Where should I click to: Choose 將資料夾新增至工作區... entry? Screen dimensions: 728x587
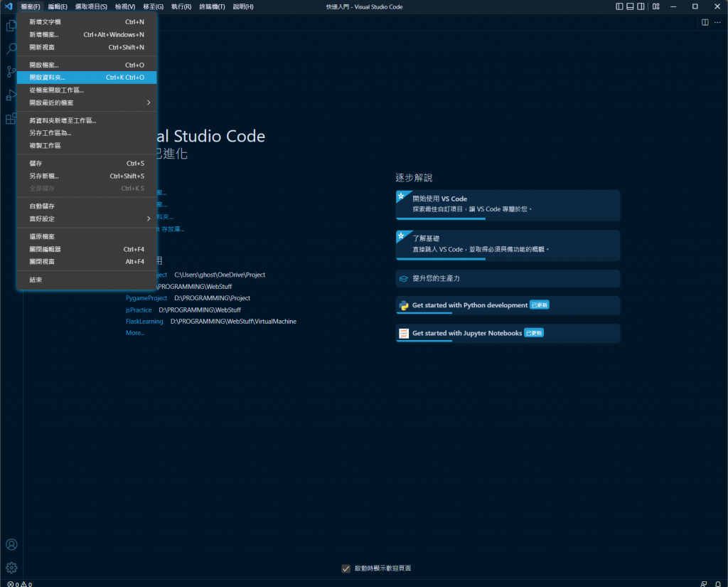coord(87,120)
